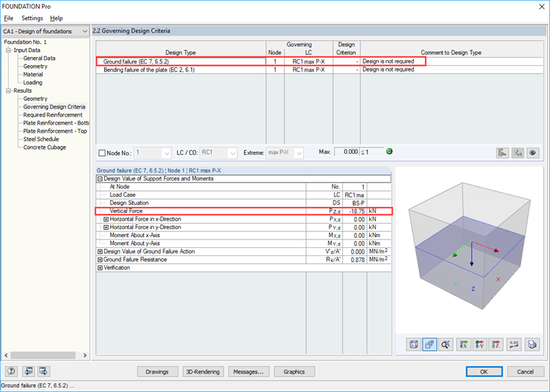This screenshot has width=550, height=392.
Task: Click Foundation No. 1 tree label
Action: tap(25, 42)
